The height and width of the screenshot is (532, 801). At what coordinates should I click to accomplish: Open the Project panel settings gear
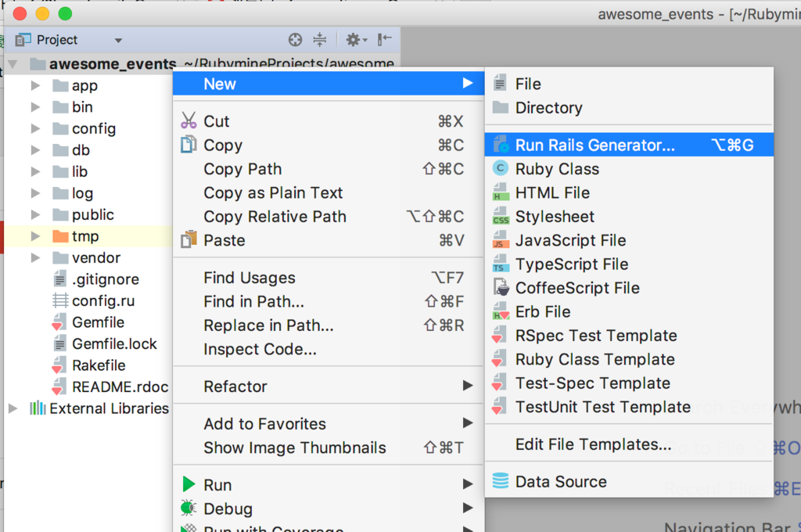tap(354, 39)
